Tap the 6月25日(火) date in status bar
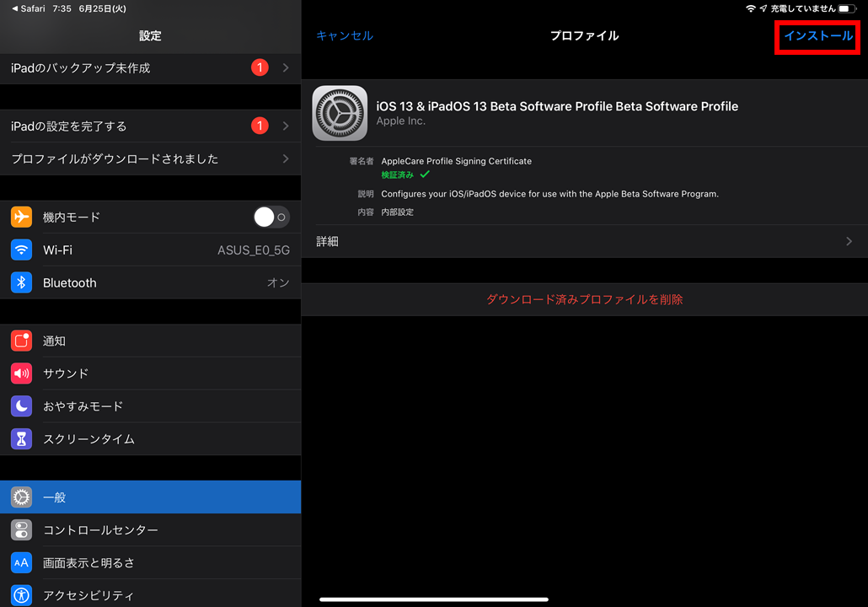868x607 pixels. click(x=103, y=8)
